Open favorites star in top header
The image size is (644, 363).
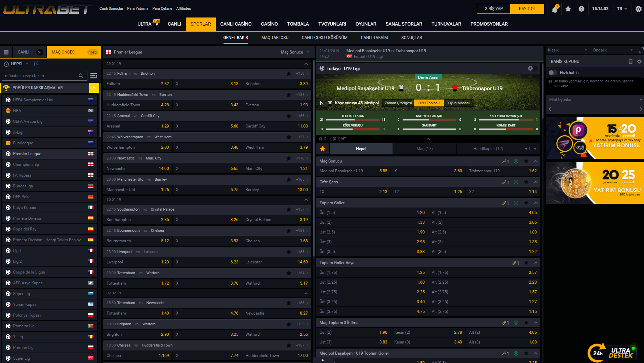click(x=568, y=9)
